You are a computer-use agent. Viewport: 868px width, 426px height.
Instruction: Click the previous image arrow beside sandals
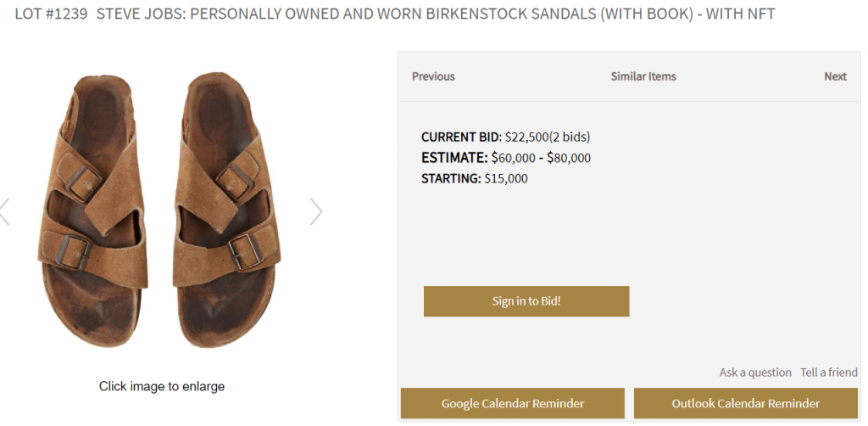(4, 211)
